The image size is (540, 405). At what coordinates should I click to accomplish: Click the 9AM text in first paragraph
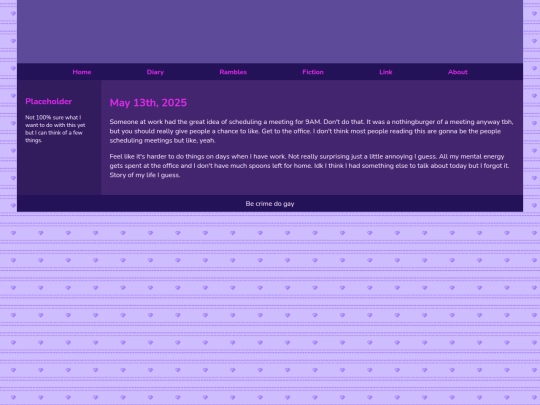coord(313,122)
